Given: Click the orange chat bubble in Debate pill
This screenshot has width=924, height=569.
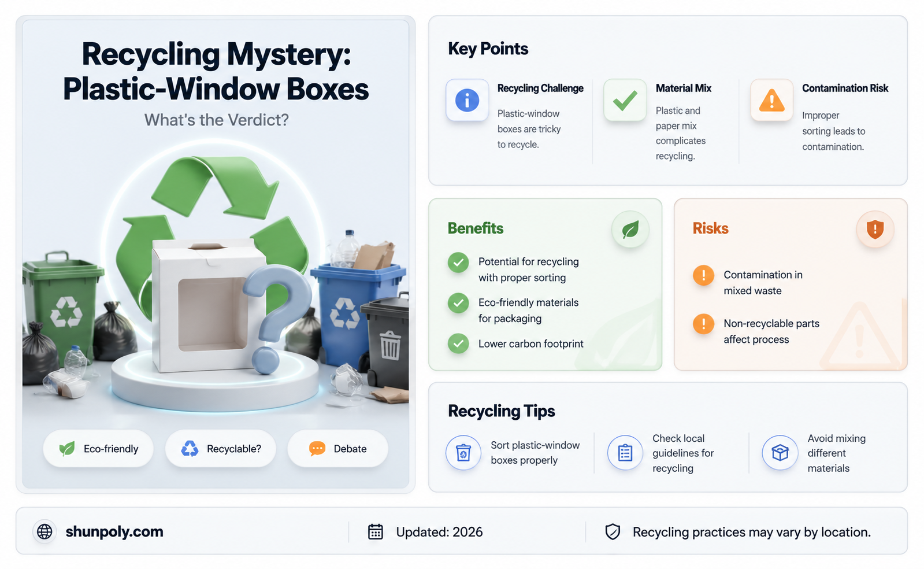Looking at the screenshot, I should click(x=317, y=449).
